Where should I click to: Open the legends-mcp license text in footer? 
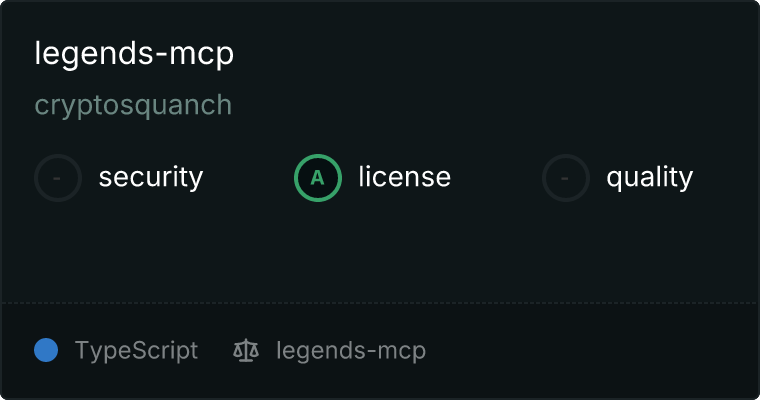click(351, 351)
